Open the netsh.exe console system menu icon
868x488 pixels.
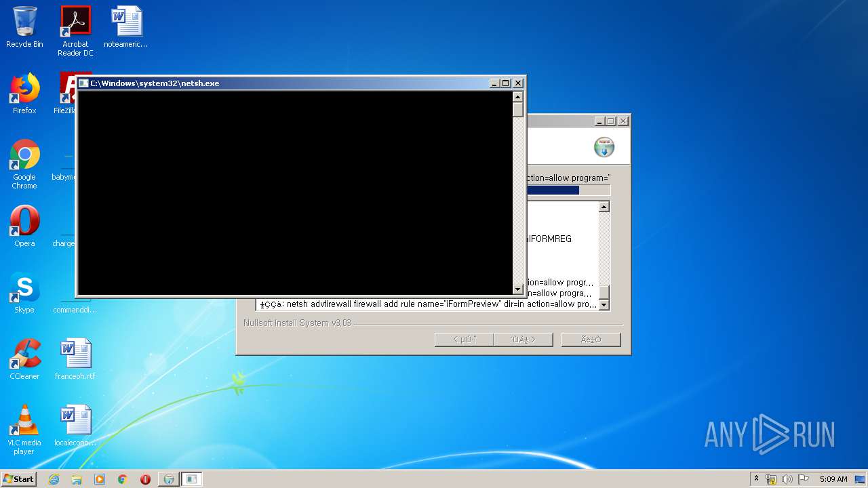83,83
